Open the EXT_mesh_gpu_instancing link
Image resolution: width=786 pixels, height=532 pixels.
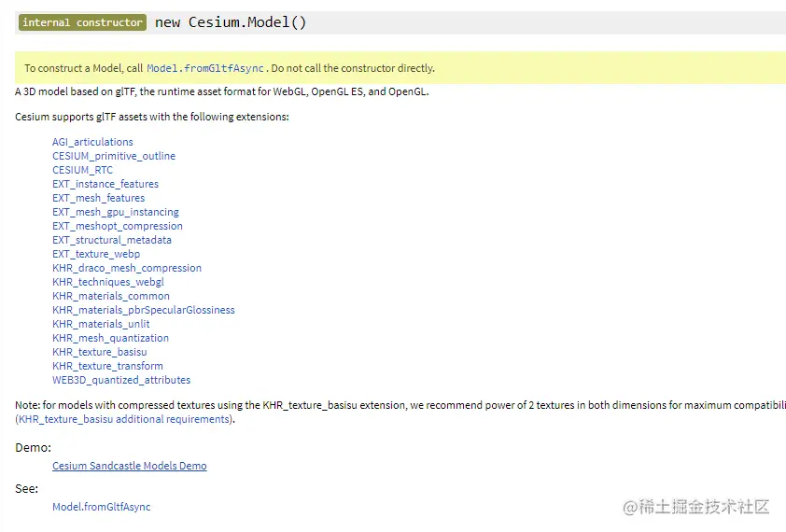click(x=116, y=212)
